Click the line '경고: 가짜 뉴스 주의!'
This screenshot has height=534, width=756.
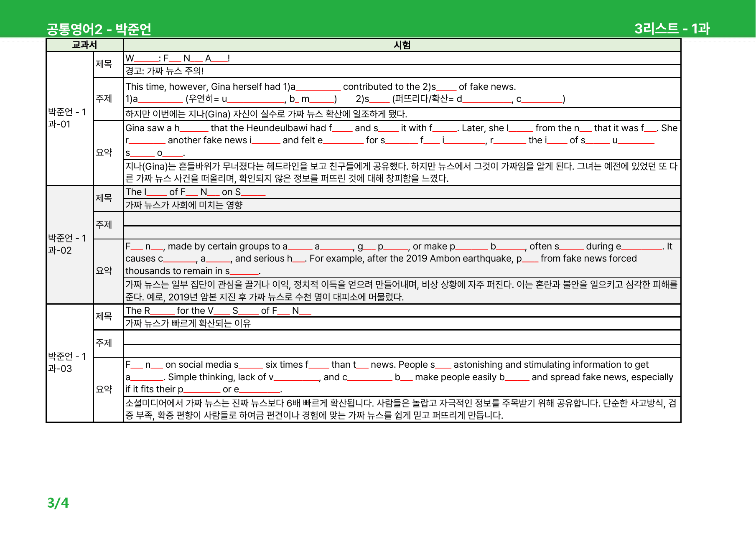165,71
